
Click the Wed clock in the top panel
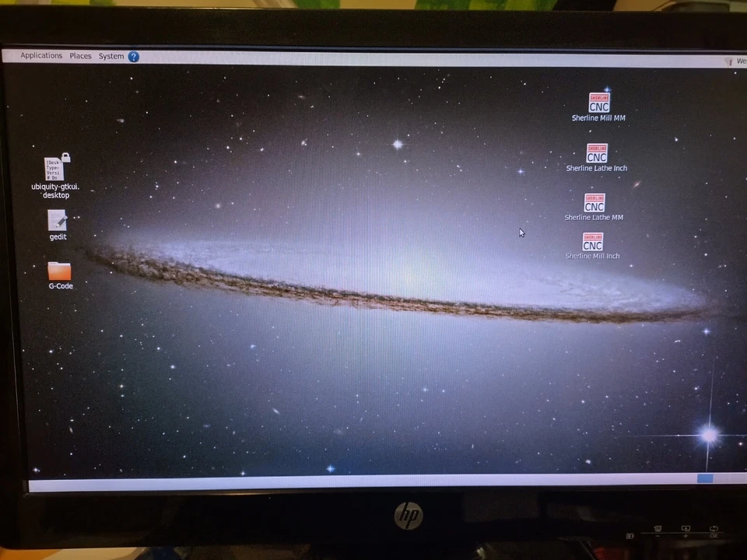[x=740, y=61]
